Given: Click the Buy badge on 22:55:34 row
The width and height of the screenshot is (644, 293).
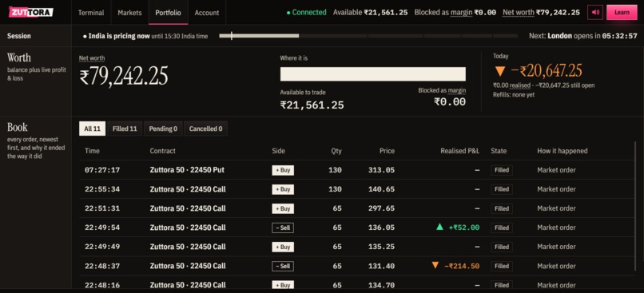Looking at the screenshot, I should (283, 189).
